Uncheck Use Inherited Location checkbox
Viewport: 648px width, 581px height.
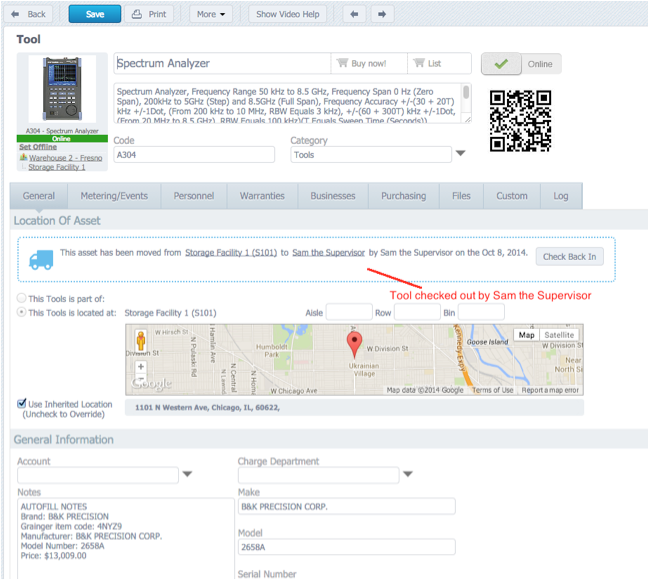point(21,403)
